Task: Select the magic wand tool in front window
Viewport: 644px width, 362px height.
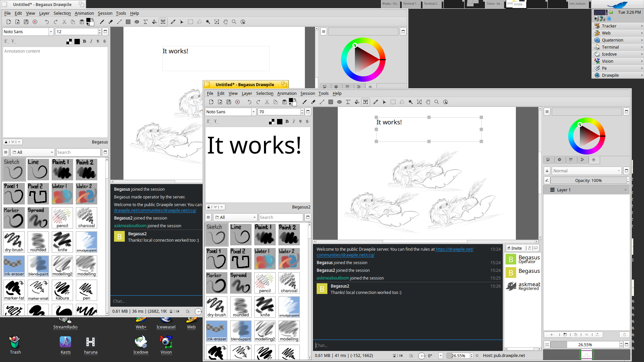Action: pyautogui.click(x=411, y=102)
